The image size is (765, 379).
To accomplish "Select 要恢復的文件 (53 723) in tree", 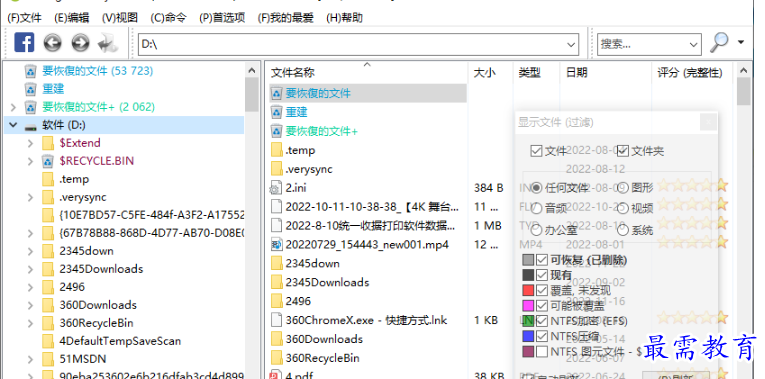I will click(x=98, y=71).
